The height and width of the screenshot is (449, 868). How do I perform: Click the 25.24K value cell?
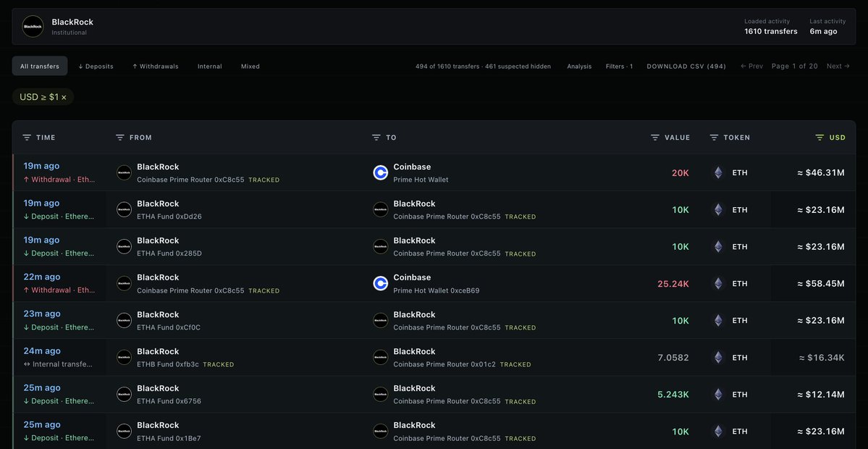click(x=673, y=283)
